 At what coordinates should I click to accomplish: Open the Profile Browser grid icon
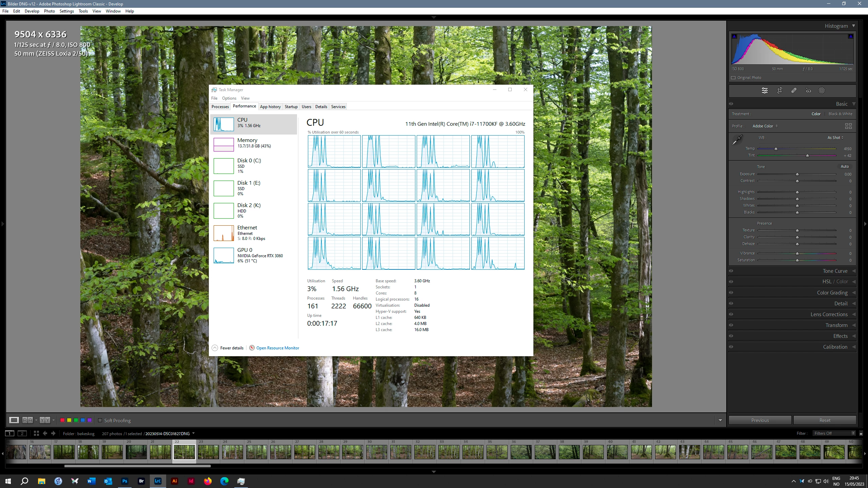[x=848, y=126]
